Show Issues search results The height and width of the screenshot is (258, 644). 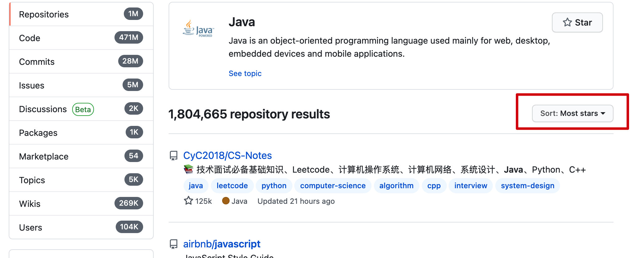(x=31, y=85)
